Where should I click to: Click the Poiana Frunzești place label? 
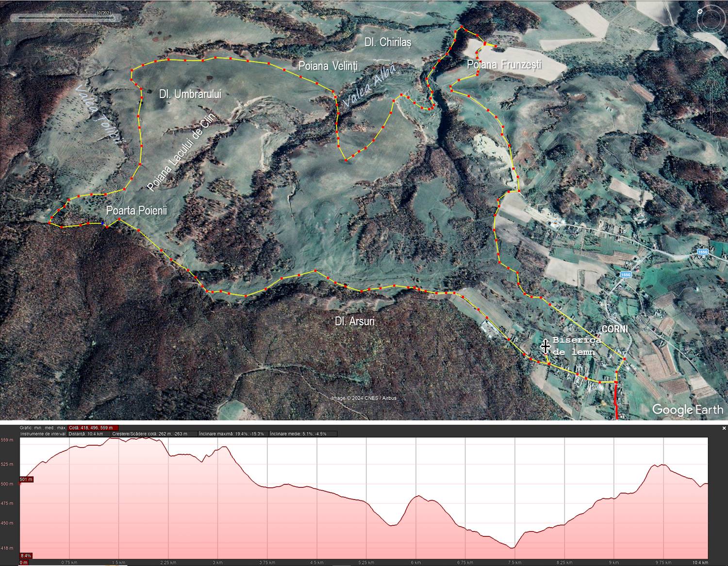pos(504,65)
